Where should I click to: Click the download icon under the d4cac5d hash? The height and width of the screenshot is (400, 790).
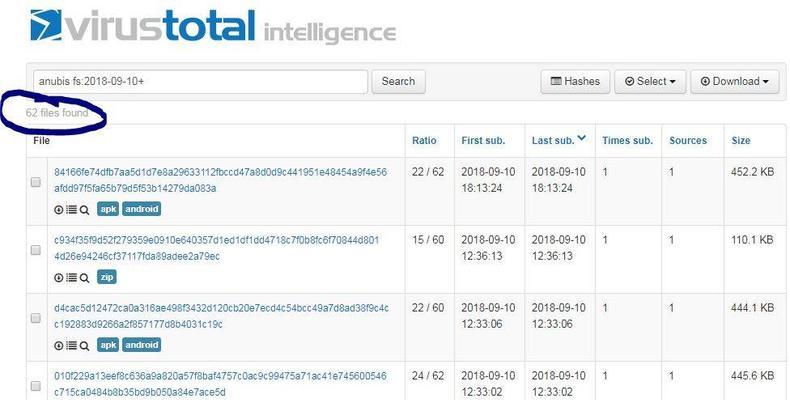point(58,346)
